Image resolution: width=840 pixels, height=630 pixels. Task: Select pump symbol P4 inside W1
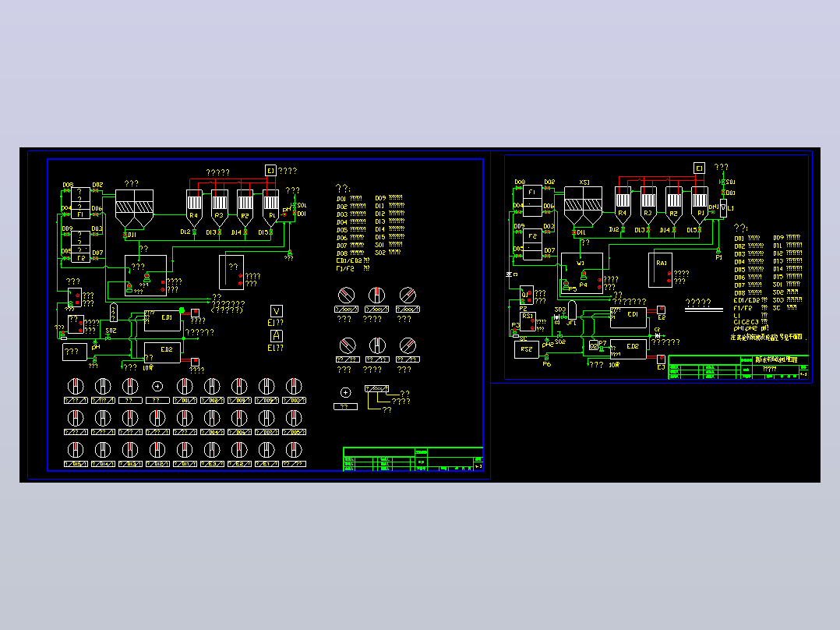[584, 276]
